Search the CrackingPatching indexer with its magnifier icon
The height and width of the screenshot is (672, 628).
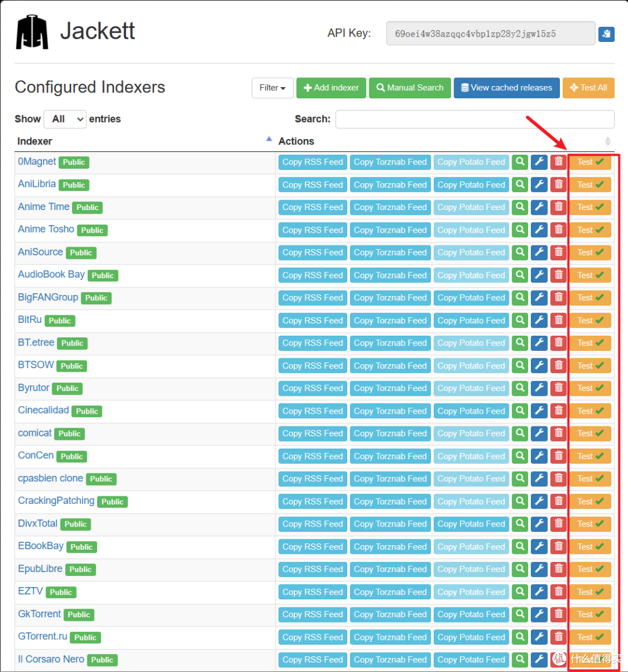pyautogui.click(x=520, y=501)
